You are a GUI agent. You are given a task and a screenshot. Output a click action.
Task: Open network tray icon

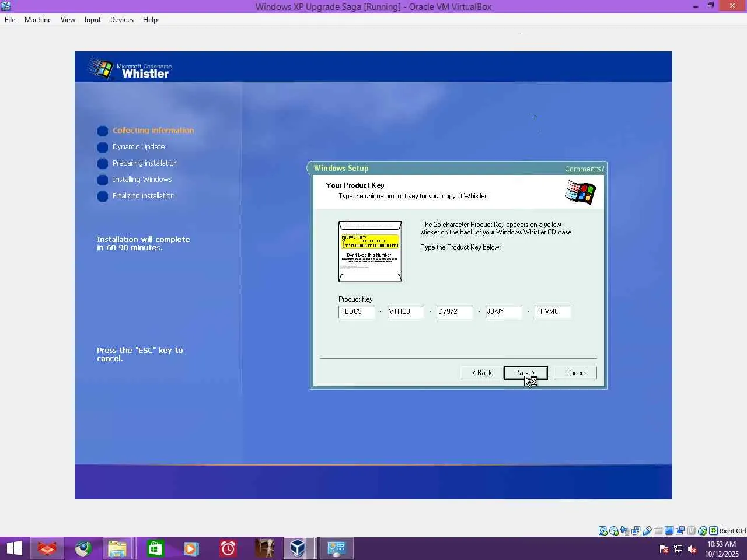[x=678, y=548]
